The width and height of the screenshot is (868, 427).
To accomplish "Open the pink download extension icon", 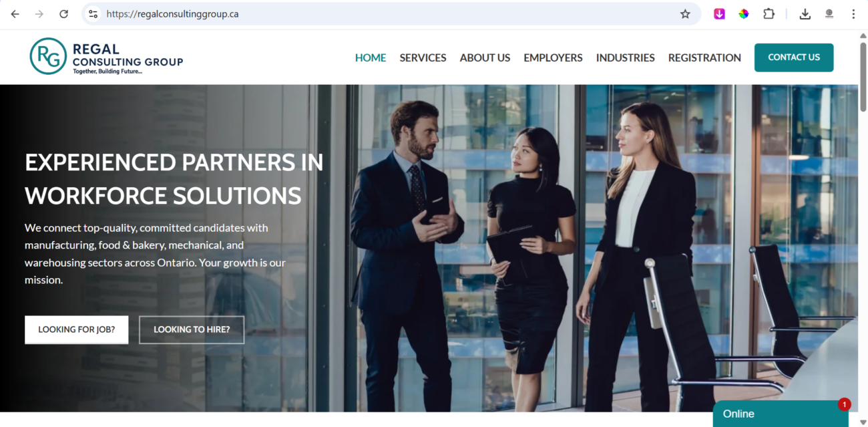I will pos(719,14).
